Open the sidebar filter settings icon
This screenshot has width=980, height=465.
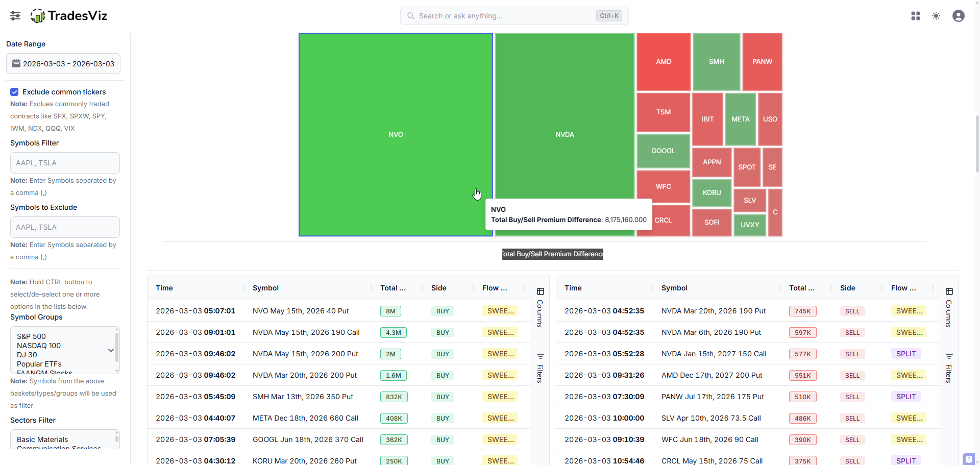tap(15, 16)
